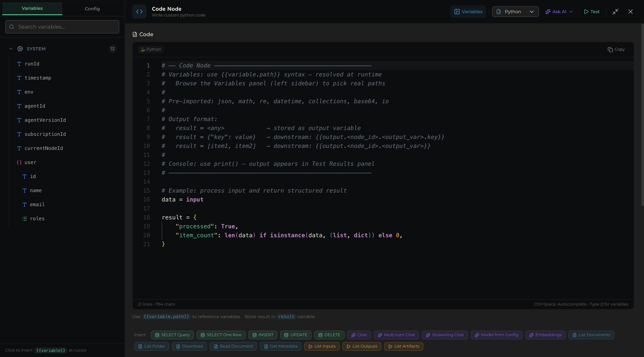Click the 'result = {' code line

coord(179,217)
